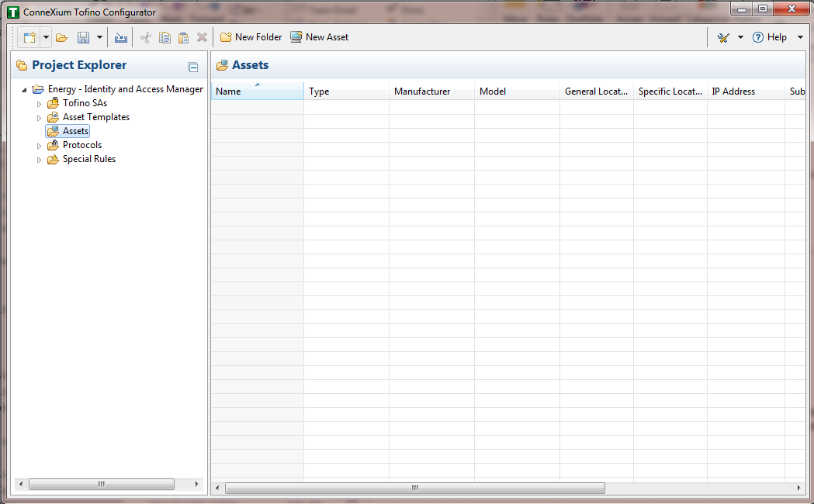
Task: Click the New Project toolbar icon
Action: 29,37
